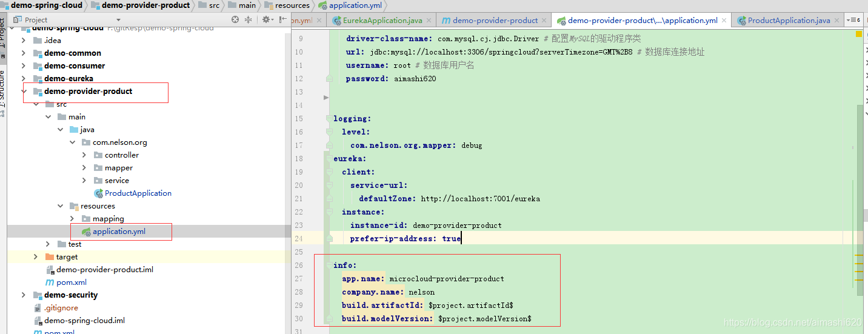Click the orange target folder icon
Screen dimensions: 868x334
[50, 257]
